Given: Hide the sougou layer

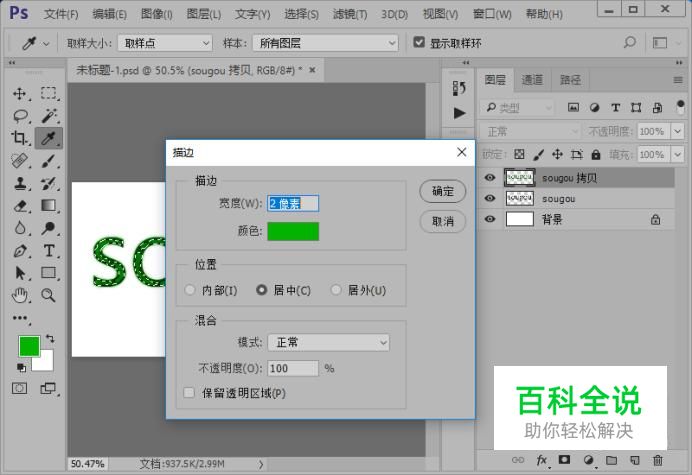Looking at the screenshot, I should [490, 198].
